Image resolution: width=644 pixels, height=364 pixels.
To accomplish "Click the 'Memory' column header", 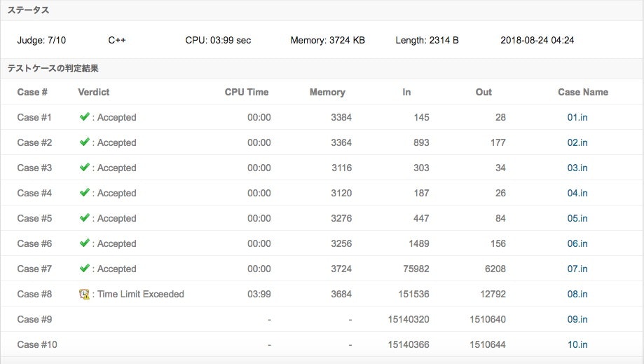I will pos(327,92).
